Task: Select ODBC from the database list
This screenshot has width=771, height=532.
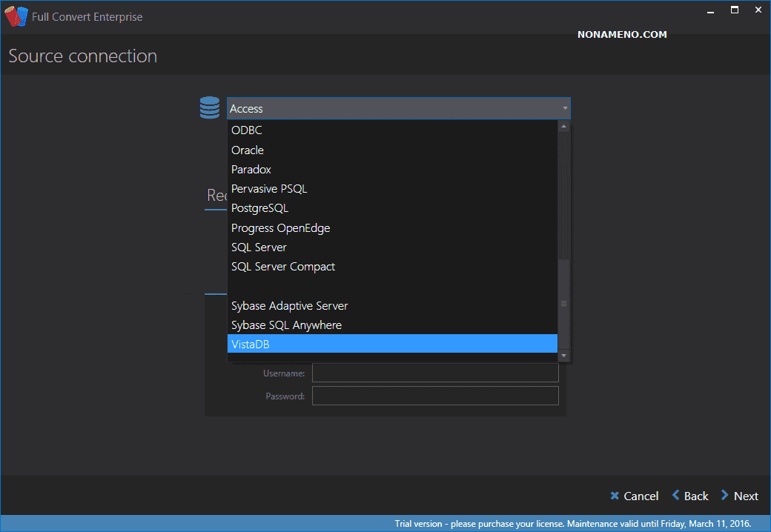Action: click(x=247, y=130)
